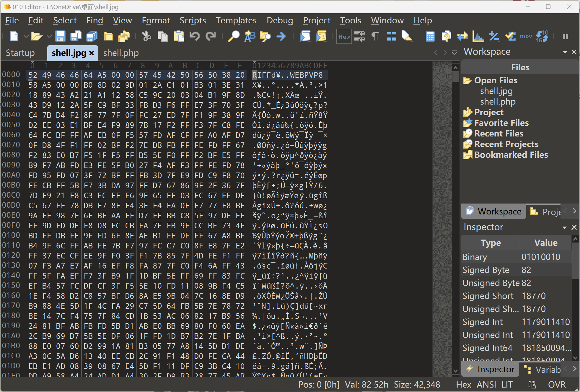
Task: Open the Calculator tool icon
Action: point(430,36)
